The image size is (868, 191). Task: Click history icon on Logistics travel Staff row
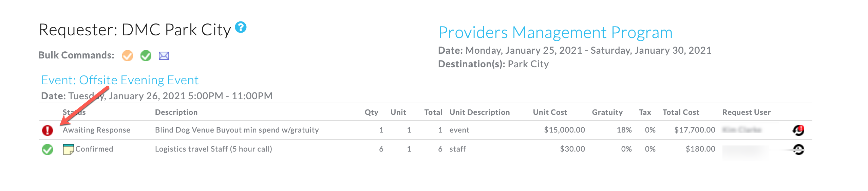click(x=798, y=149)
